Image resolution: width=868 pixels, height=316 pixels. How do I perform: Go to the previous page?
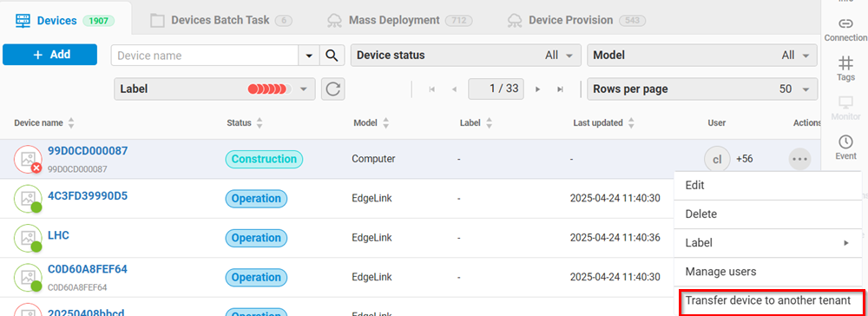click(455, 89)
